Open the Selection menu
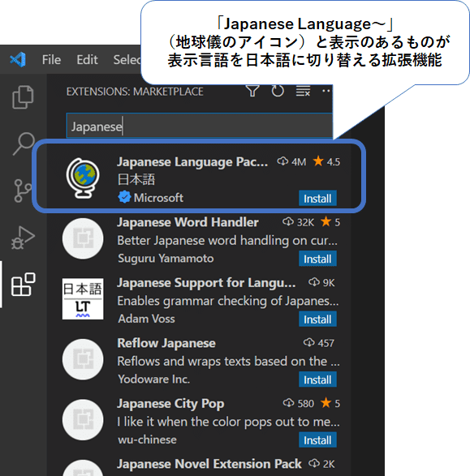This screenshot has width=470, height=476. click(127, 60)
